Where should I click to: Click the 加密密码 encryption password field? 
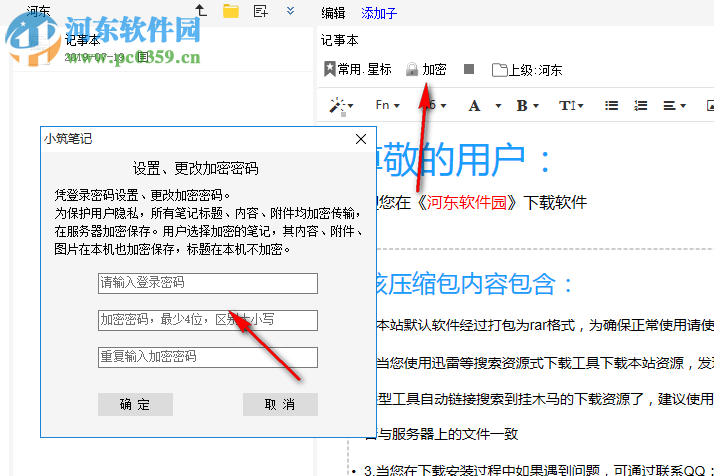point(208,320)
